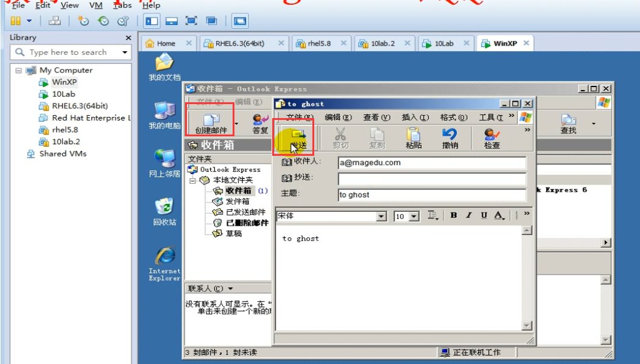The image size is (640, 364).
Task: Open the compose window Format (格式) menu
Action: pos(454,117)
